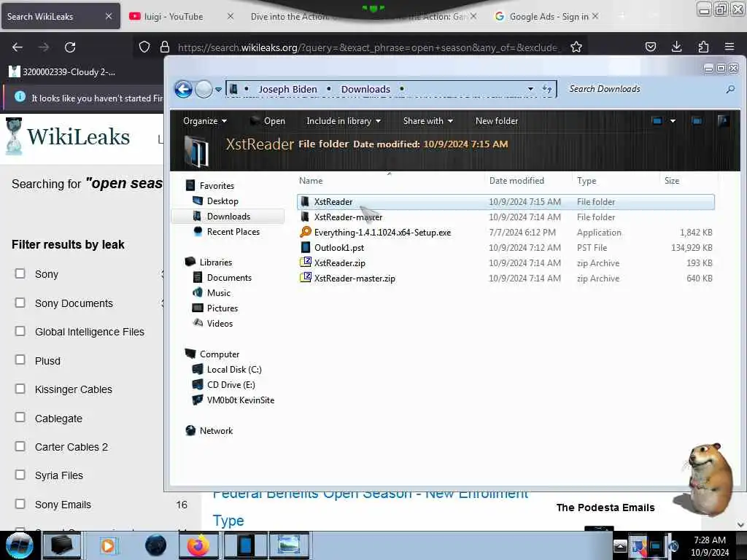Select the Outlook1.pst file
747x560 pixels.
tap(506, 248)
